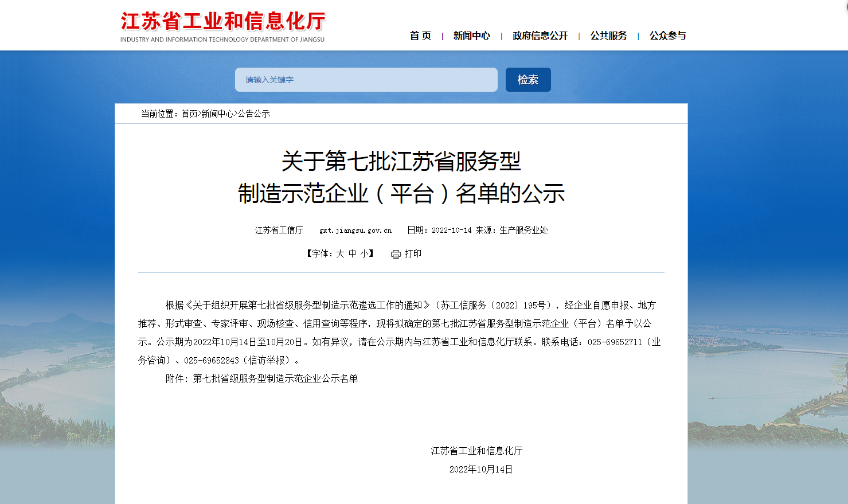848x504 pixels.
Task: Open the 公众参与 navigation item
Action: [667, 36]
